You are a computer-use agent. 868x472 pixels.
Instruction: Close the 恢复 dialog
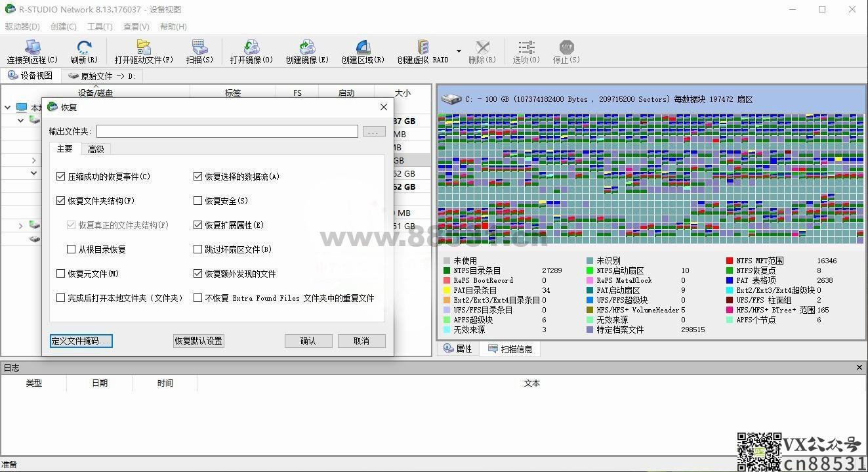(384, 107)
